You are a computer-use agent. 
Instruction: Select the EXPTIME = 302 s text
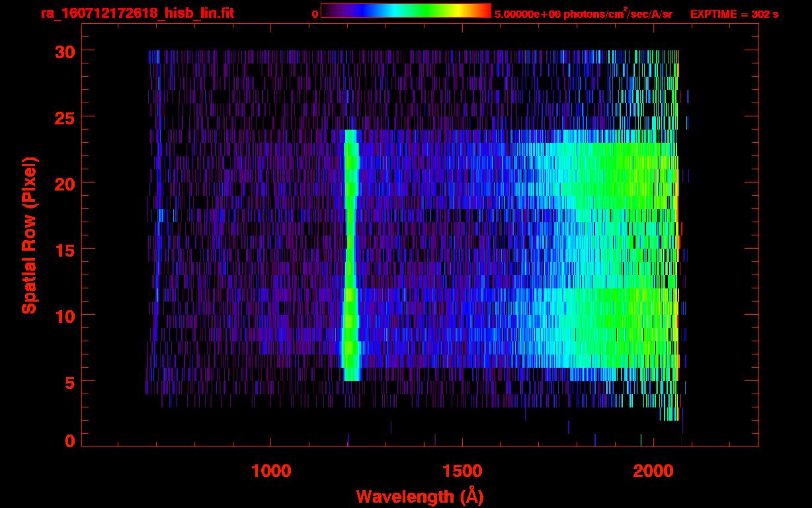click(x=734, y=14)
